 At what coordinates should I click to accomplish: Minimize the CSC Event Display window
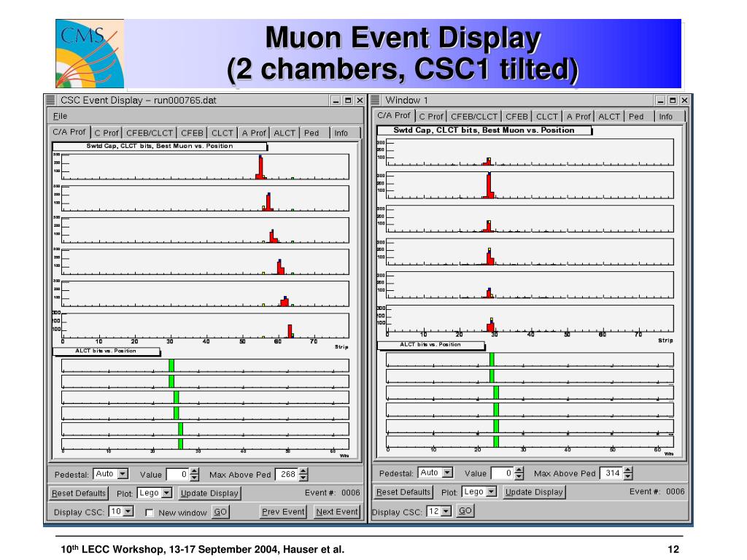coord(336,101)
